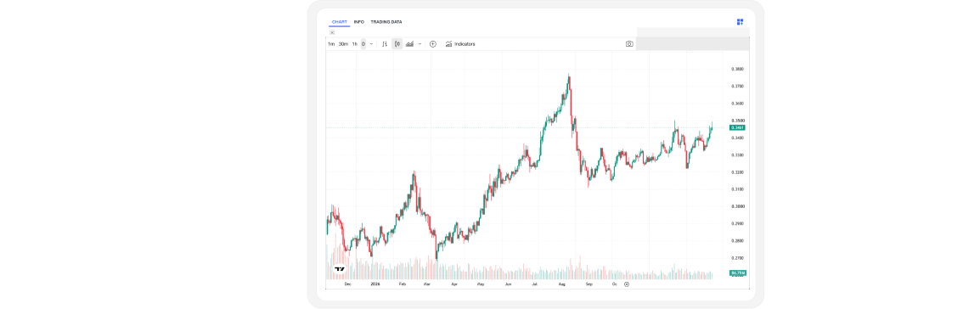Click the Mar label on time axis
The height and width of the screenshot is (309, 980).
tap(427, 284)
